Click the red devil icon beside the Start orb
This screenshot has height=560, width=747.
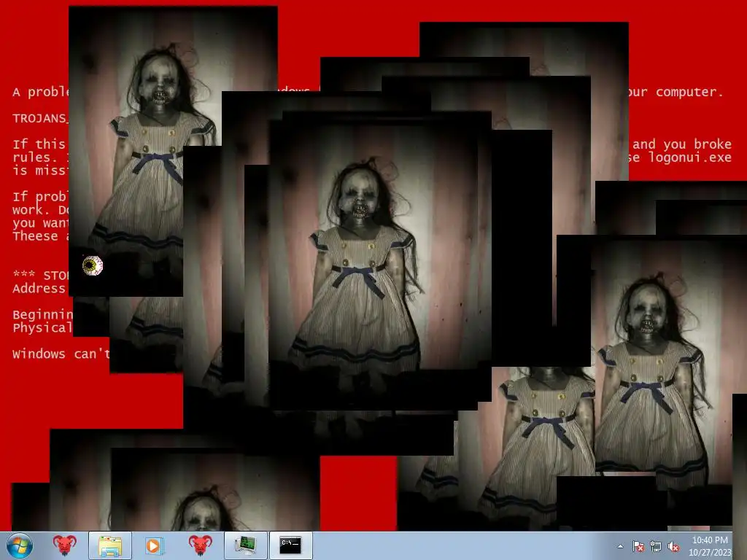pyautogui.click(x=65, y=545)
